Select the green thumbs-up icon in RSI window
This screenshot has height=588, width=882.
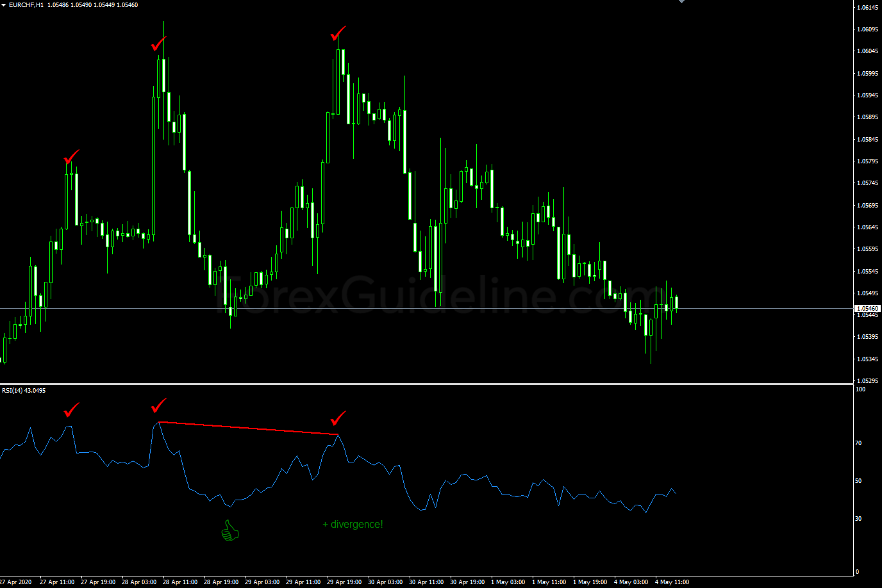point(229,530)
